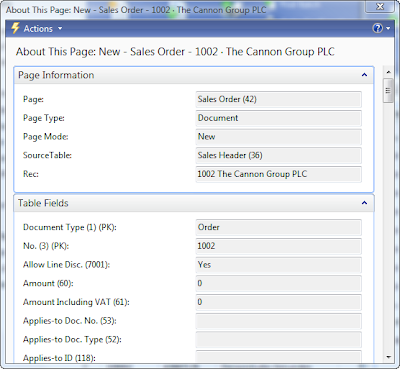Viewport: 400px width, 369px height.
Task: Click the lightning bolt Actions icon
Action: 15,29
